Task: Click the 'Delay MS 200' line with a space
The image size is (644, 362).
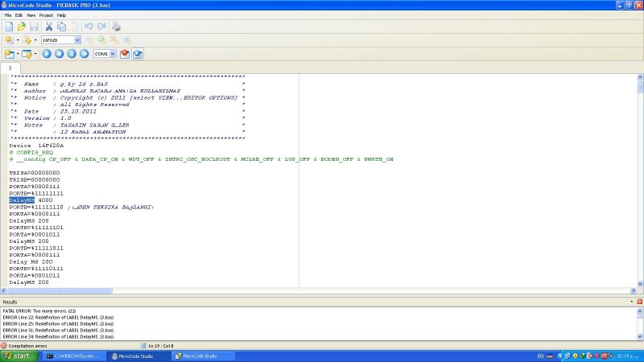Action: tap(31, 262)
